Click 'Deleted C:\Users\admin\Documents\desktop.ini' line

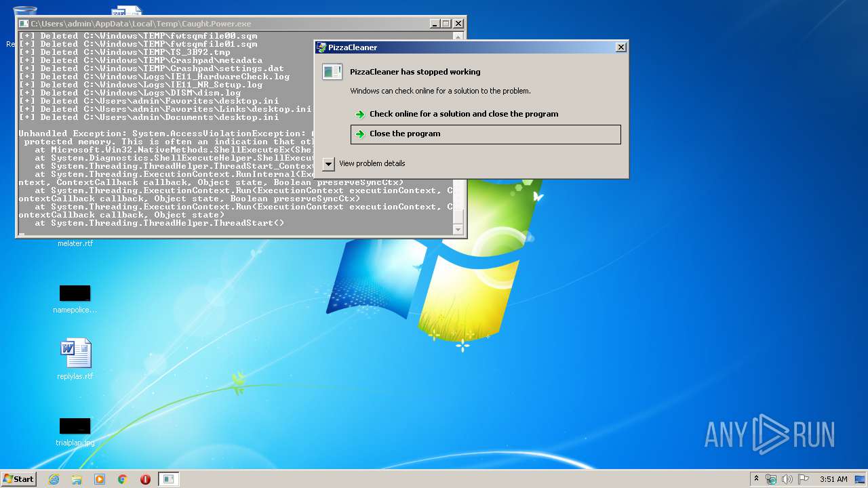(149, 117)
